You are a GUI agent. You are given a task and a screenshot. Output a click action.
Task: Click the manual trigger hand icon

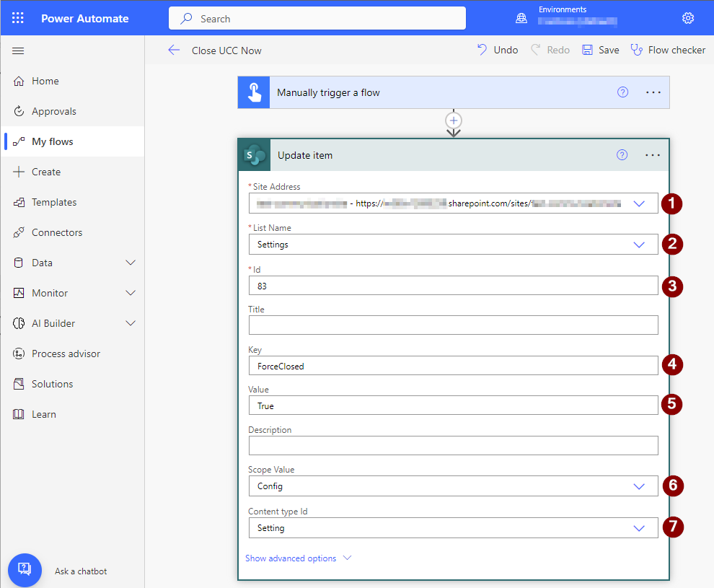click(254, 92)
